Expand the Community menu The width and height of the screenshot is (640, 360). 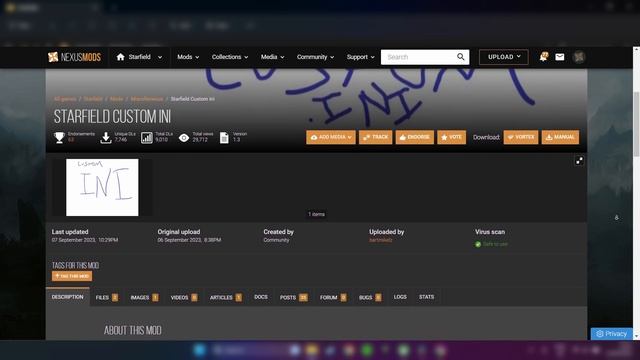[316, 57]
